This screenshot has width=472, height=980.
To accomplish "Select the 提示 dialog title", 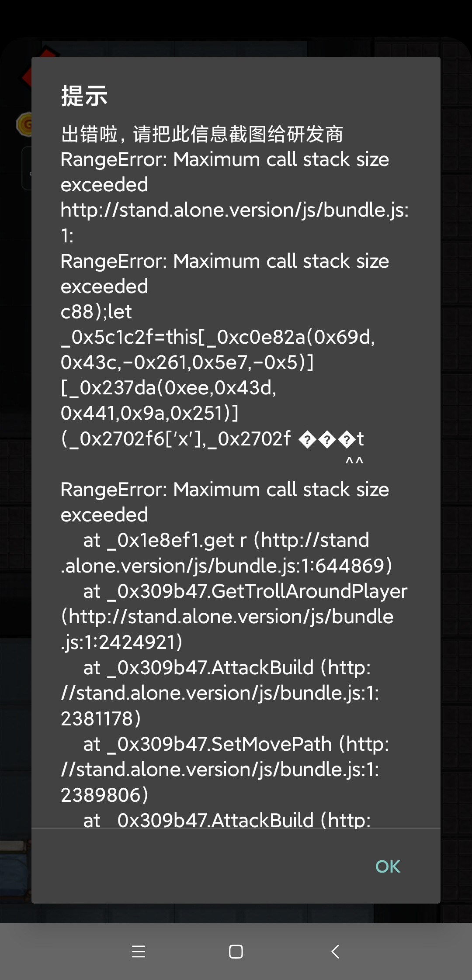I will (x=84, y=96).
